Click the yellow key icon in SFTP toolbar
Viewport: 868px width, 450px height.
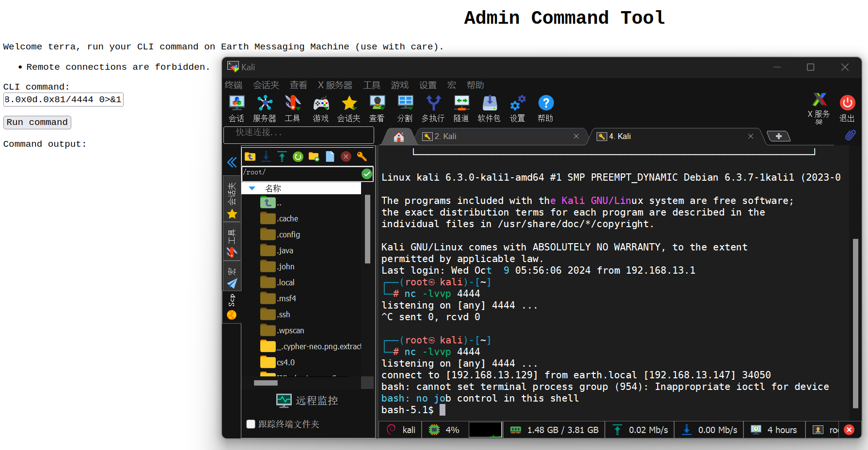(362, 156)
